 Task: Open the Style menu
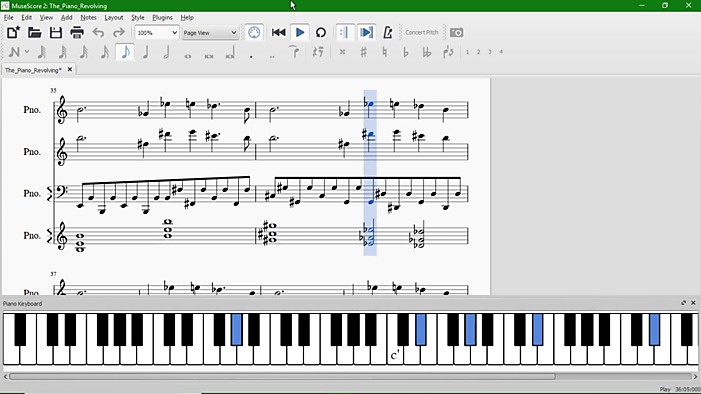point(138,17)
